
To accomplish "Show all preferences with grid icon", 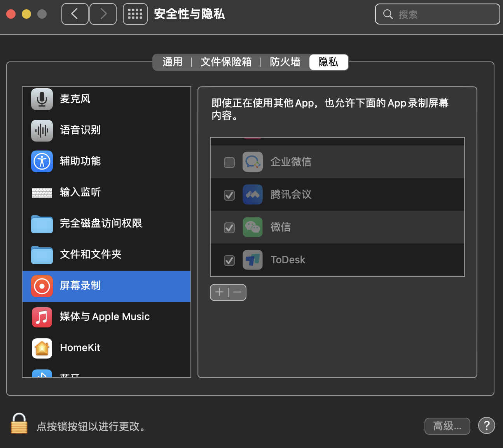I will [x=135, y=14].
